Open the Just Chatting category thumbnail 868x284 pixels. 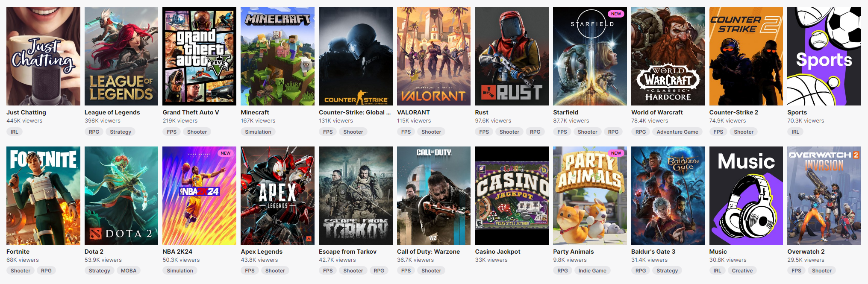[43, 56]
